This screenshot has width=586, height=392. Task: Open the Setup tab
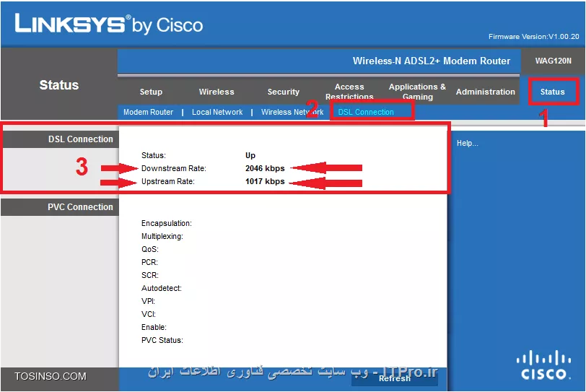151,92
